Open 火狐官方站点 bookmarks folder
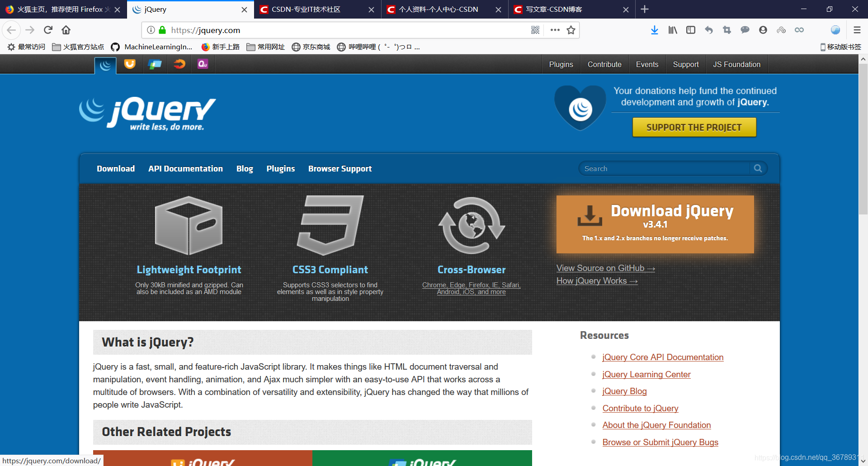The image size is (868, 466). click(x=78, y=47)
